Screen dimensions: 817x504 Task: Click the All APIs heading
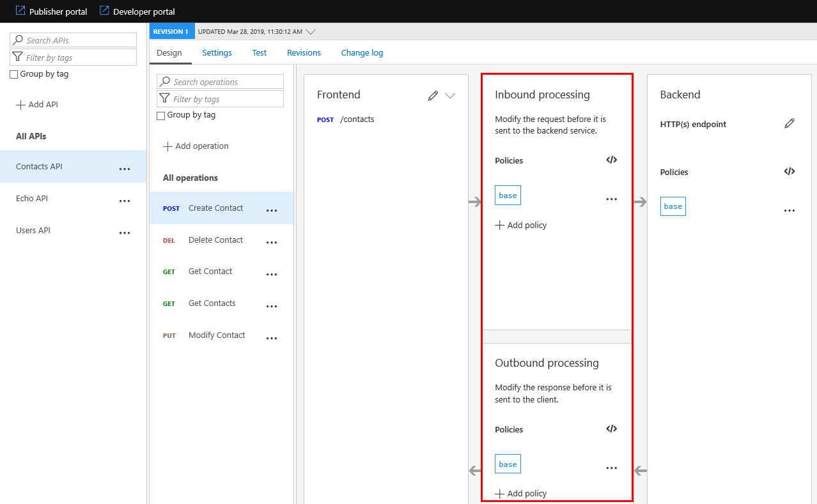click(x=31, y=136)
